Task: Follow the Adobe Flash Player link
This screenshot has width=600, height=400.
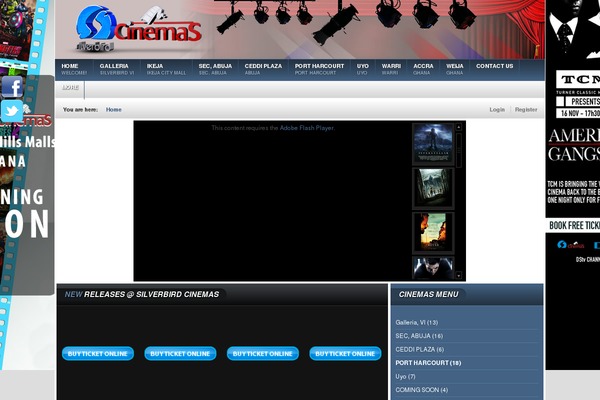Action: (307, 128)
